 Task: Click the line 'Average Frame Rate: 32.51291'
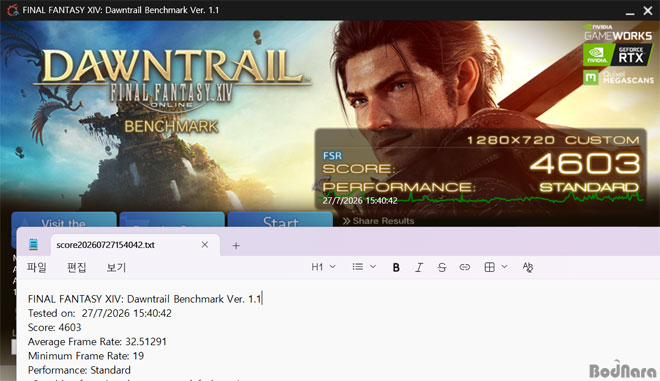pyautogui.click(x=97, y=341)
